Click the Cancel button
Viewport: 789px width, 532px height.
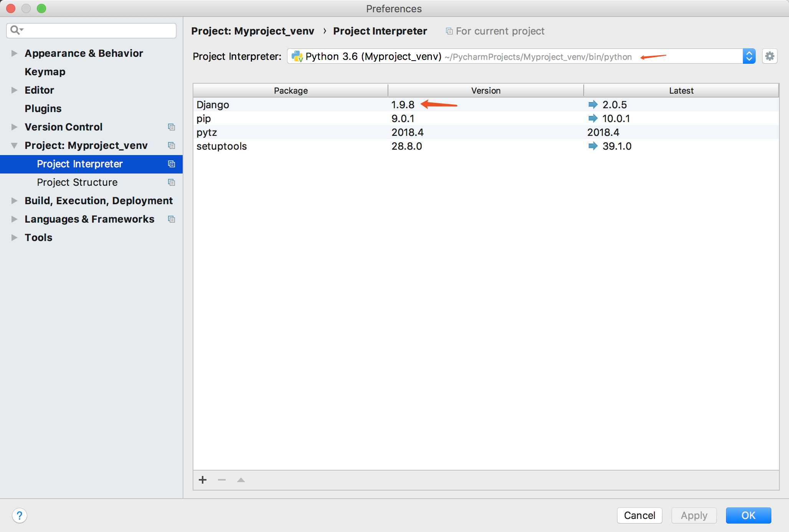coord(640,514)
